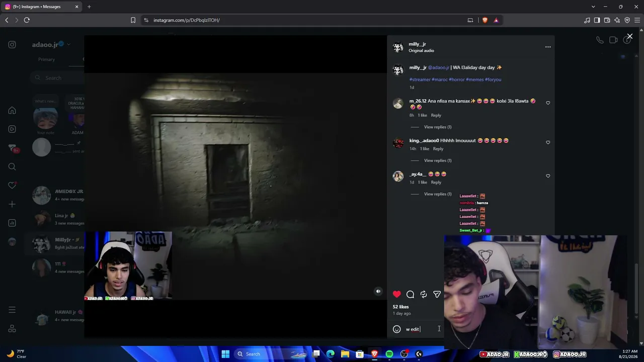View the 52 likes list
This screenshot has width=644, height=362.
click(400, 307)
